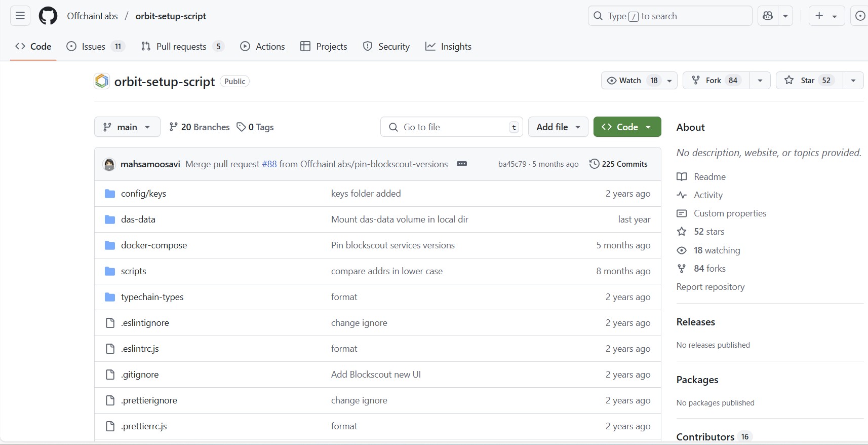The width and height of the screenshot is (868, 445).
Task: Open the Copilot icon button
Action: [768, 16]
